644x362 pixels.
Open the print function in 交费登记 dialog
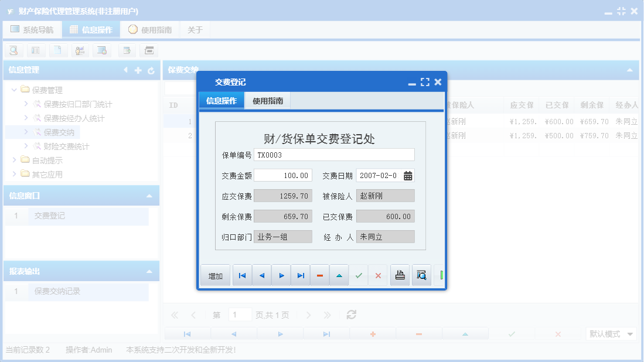400,275
